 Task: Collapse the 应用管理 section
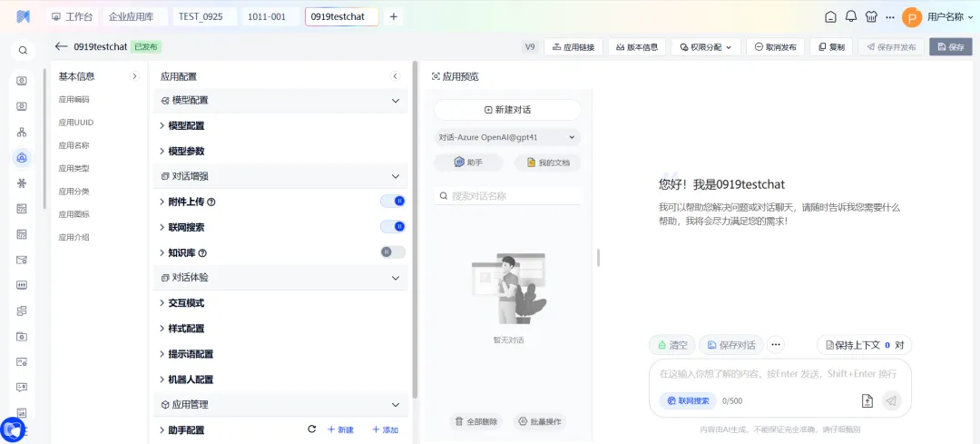click(x=395, y=405)
